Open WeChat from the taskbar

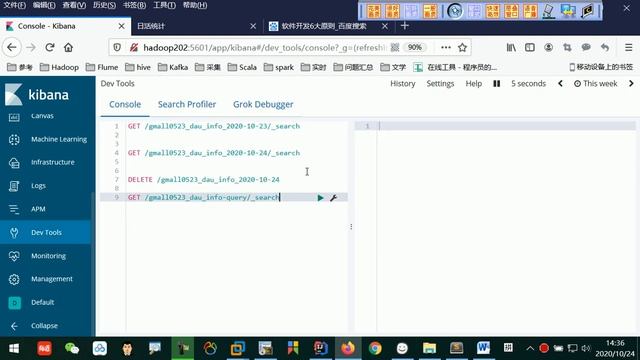pos(72,348)
